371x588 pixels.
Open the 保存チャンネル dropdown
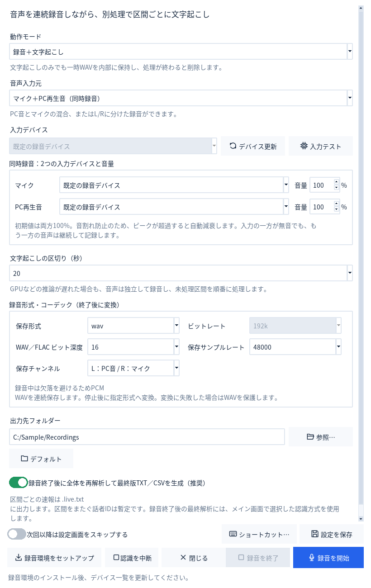[177, 368]
